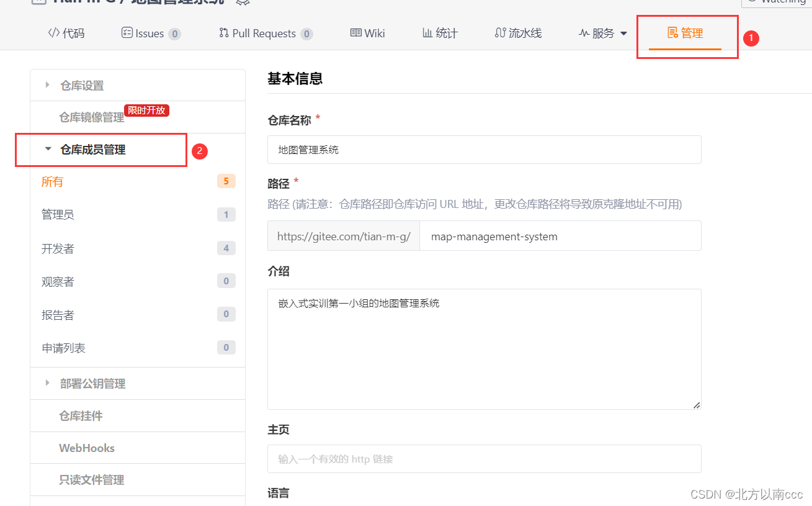
Task: Expand the 部署公钥管理 section
Action: 138,384
